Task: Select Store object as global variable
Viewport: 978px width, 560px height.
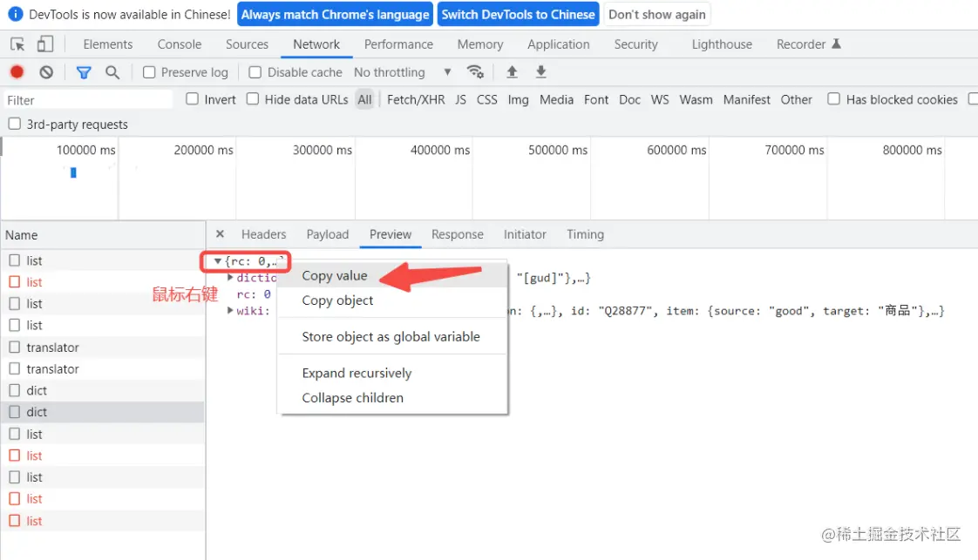Action: click(x=392, y=336)
